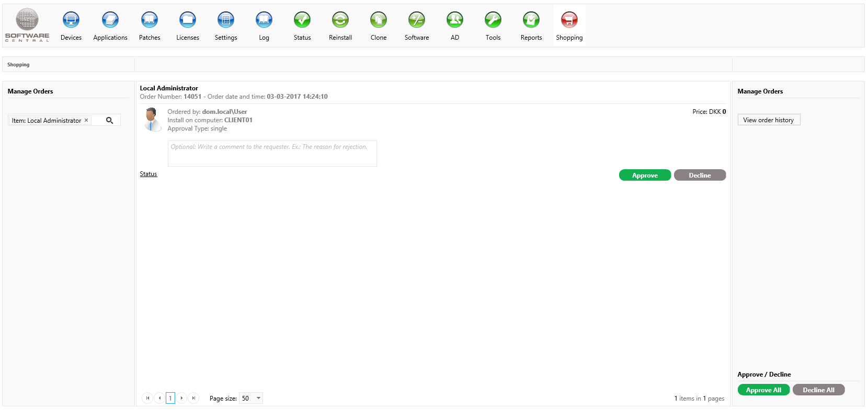
Task: Click the comment to requester text box
Action: pos(272,154)
